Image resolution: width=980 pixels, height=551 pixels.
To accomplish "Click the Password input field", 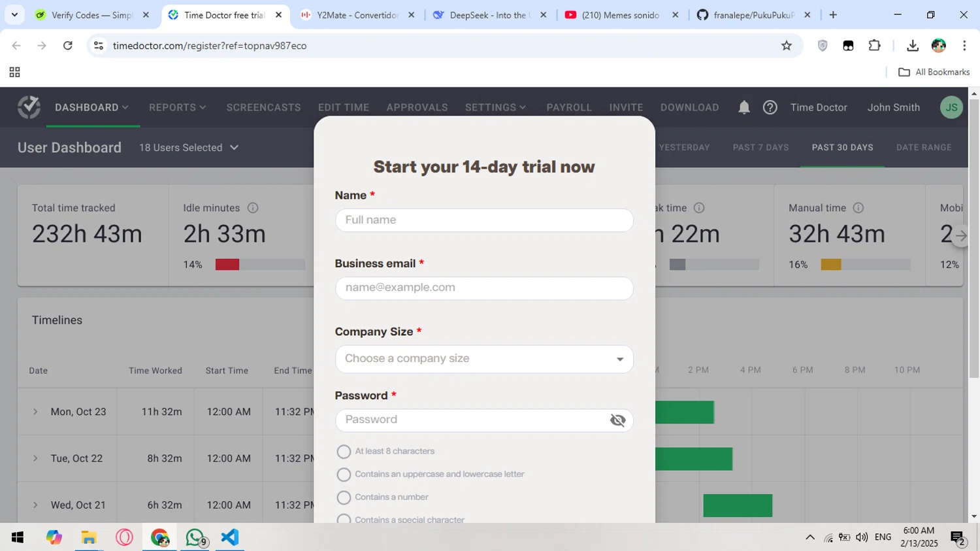I will 484,420.
